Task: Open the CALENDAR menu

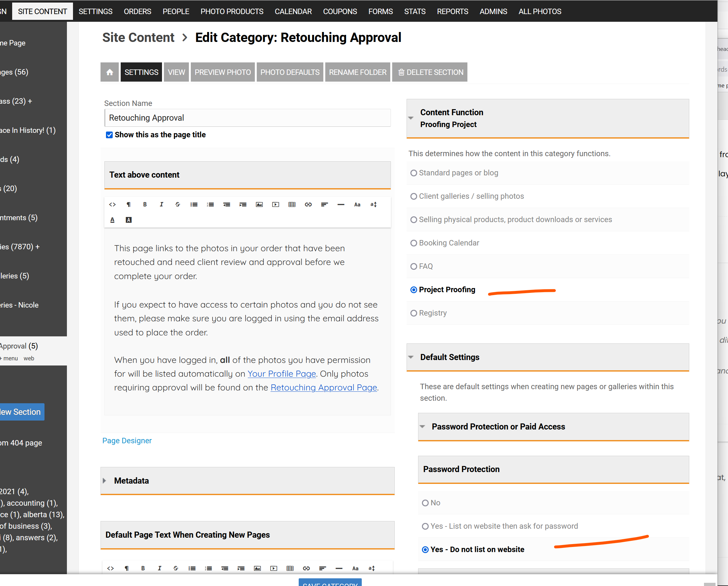Action: click(x=293, y=11)
